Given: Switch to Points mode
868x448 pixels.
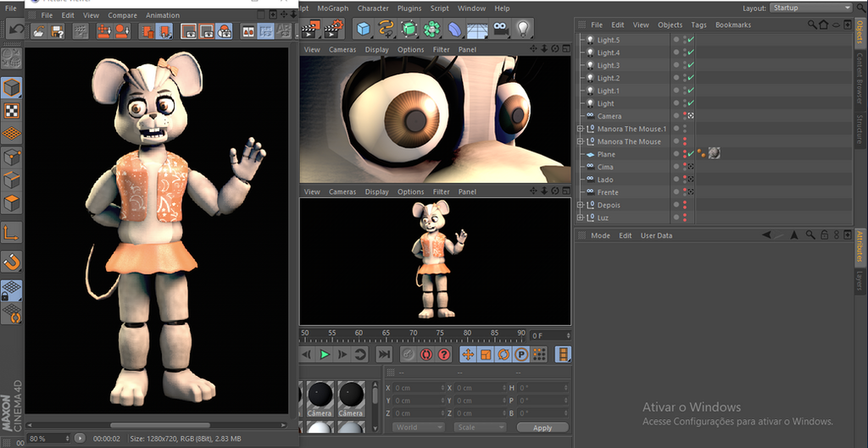Looking at the screenshot, I should pyautogui.click(x=12, y=157).
